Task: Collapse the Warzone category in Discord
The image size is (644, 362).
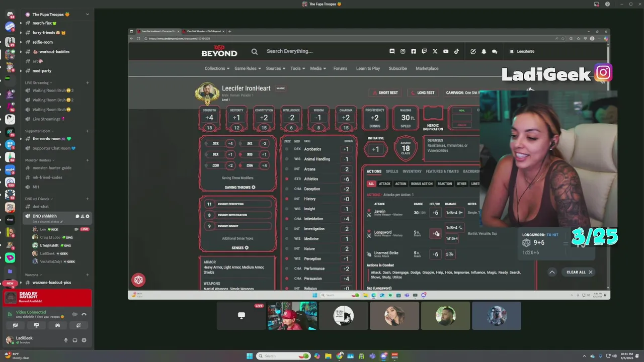Action: [x=33, y=275]
